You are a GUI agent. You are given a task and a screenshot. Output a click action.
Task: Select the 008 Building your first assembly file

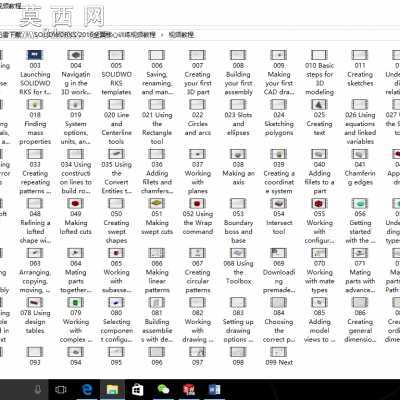pos(238,73)
